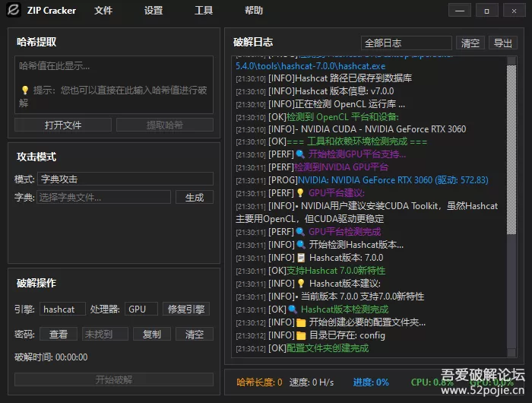Click log line Hashcat 路径已保存到数据库
This screenshot has height=403, width=532.
(324, 78)
